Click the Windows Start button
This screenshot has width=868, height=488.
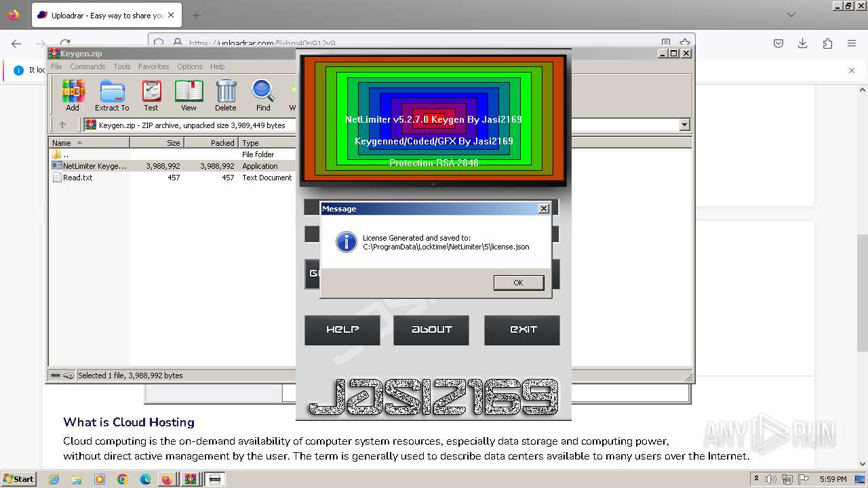[x=19, y=479]
